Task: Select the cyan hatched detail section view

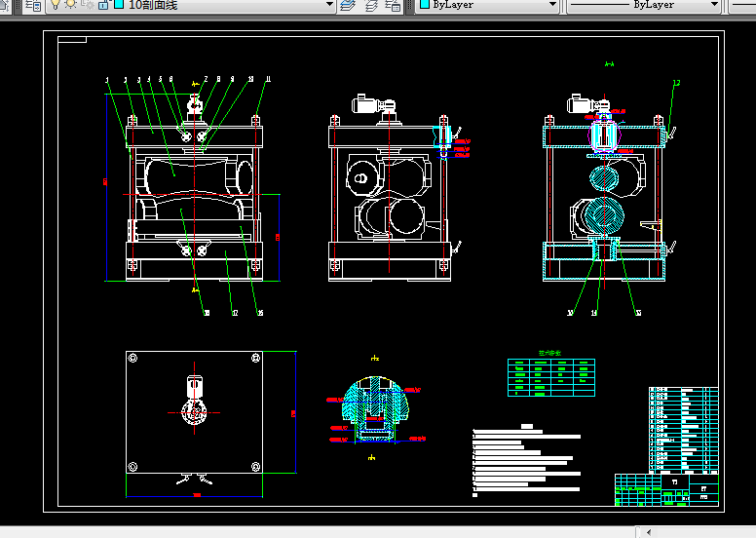Action: pos(375,409)
